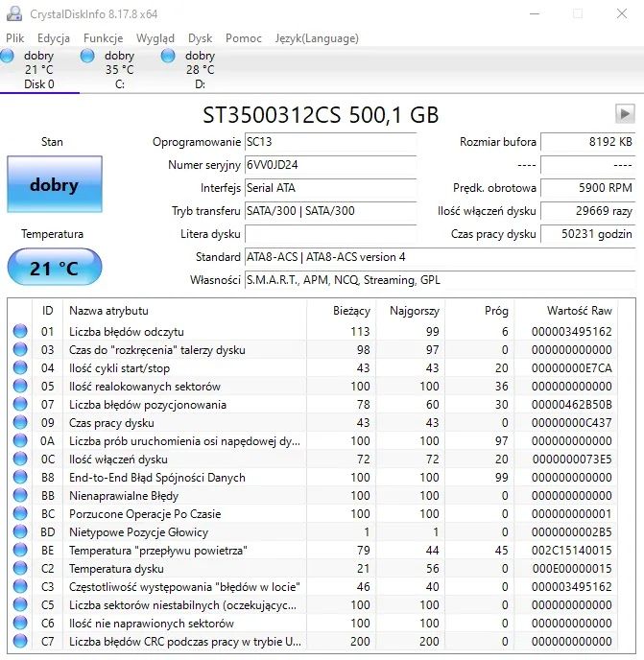Image resolution: width=644 pixels, height=660 pixels.
Task: Click the SATA/300 transfer mode field
Action: tap(330, 211)
